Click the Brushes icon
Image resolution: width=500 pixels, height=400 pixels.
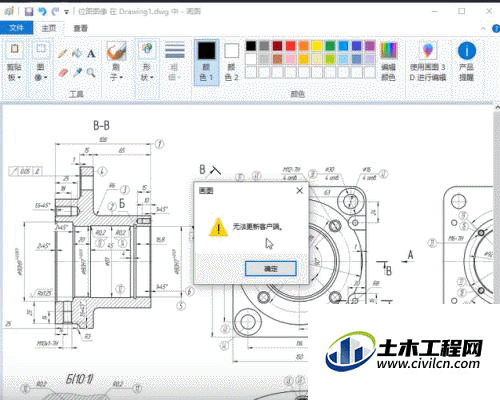(116, 51)
